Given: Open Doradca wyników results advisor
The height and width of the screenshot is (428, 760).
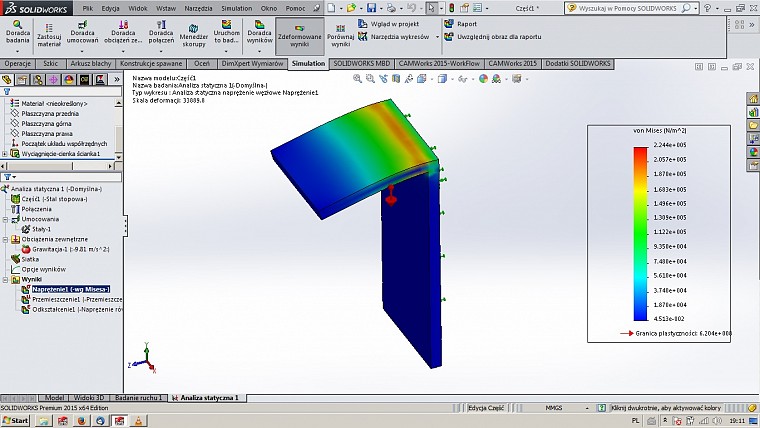Looking at the screenshot, I should [x=259, y=32].
